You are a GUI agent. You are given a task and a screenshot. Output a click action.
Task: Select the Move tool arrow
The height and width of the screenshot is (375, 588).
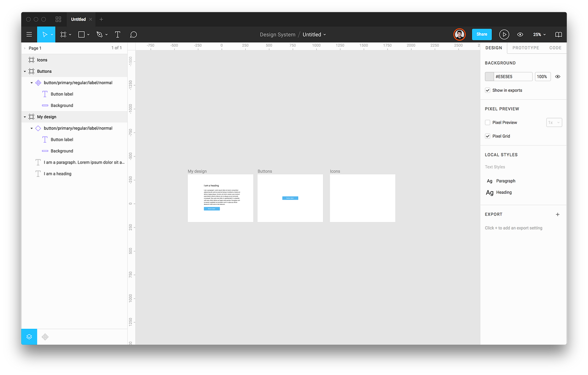[x=45, y=34]
